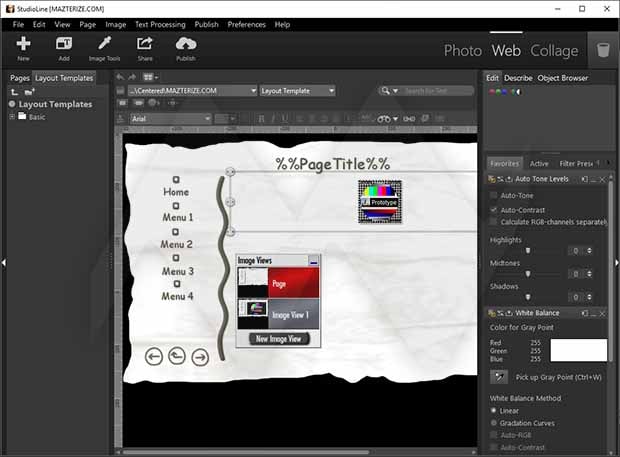Click the Prototype test-pattern image
620x457 pixels.
coord(380,202)
